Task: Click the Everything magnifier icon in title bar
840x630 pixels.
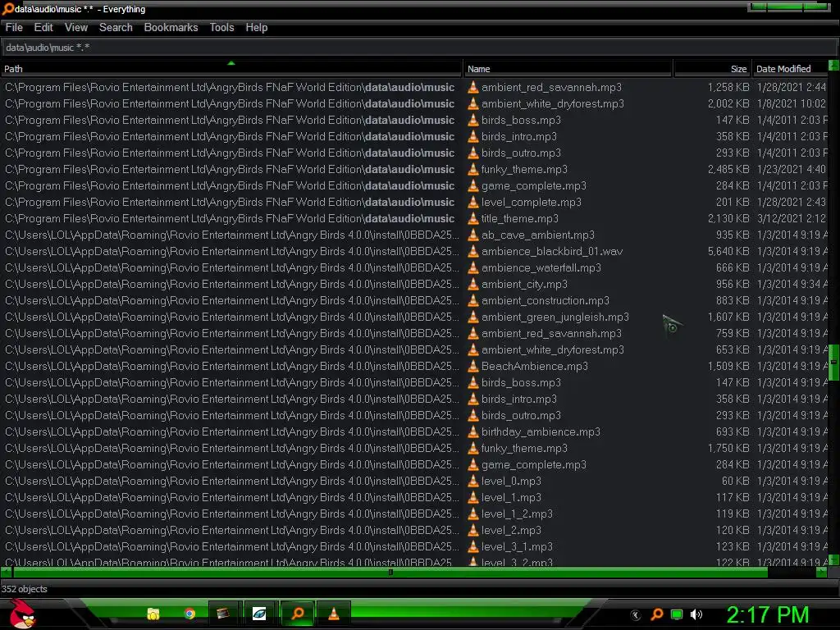Action: point(7,8)
